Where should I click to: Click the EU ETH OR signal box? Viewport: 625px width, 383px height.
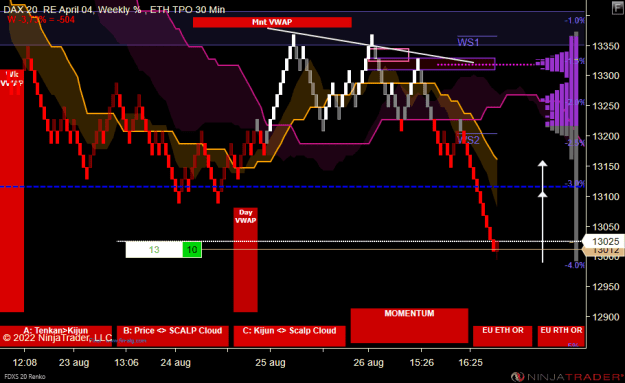click(x=503, y=336)
